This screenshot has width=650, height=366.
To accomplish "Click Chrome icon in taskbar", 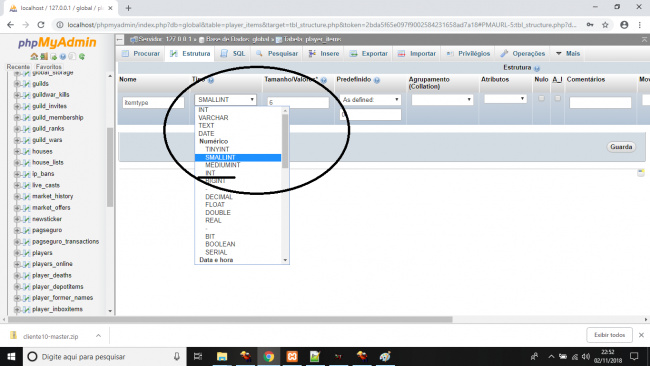I will click(x=269, y=356).
